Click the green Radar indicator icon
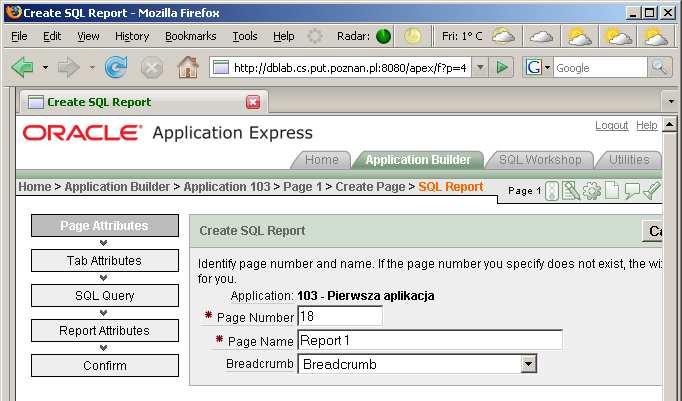Viewport: 682px width, 401px height. 384,36
